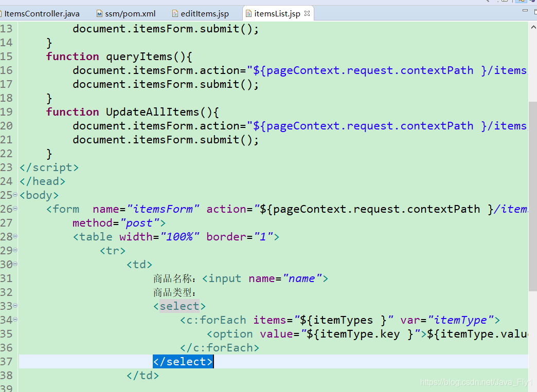Click the </c:forEach> closing tag
The height and width of the screenshot is (392, 537).
[x=220, y=348]
